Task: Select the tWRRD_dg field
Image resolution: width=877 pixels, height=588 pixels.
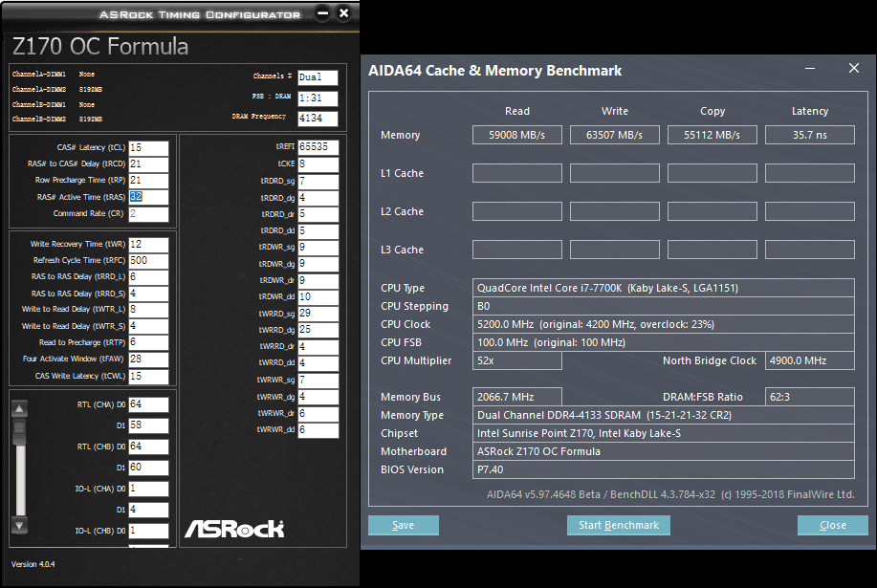Action: tap(318, 330)
